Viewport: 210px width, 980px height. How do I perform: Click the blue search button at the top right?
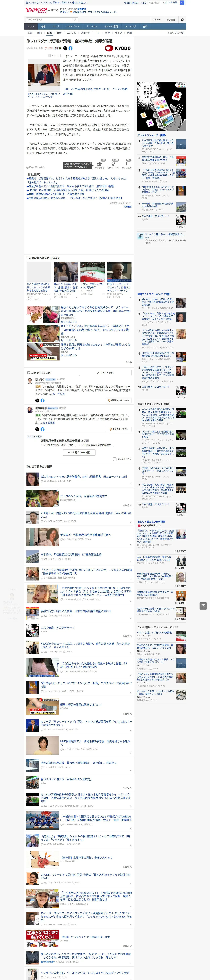(x=182, y=3)
